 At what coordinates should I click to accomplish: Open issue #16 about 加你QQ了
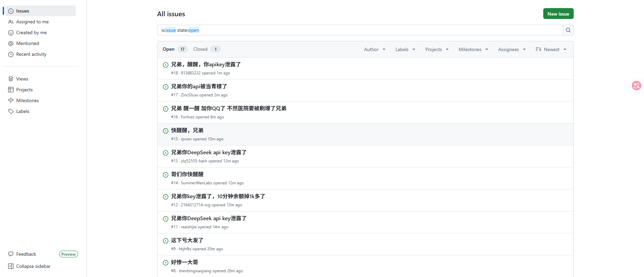coord(229,108)
